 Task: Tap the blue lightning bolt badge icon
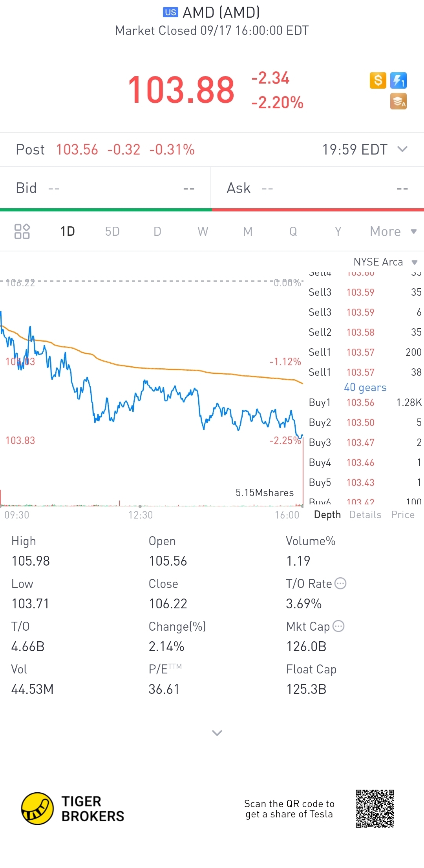pos(398,80)
